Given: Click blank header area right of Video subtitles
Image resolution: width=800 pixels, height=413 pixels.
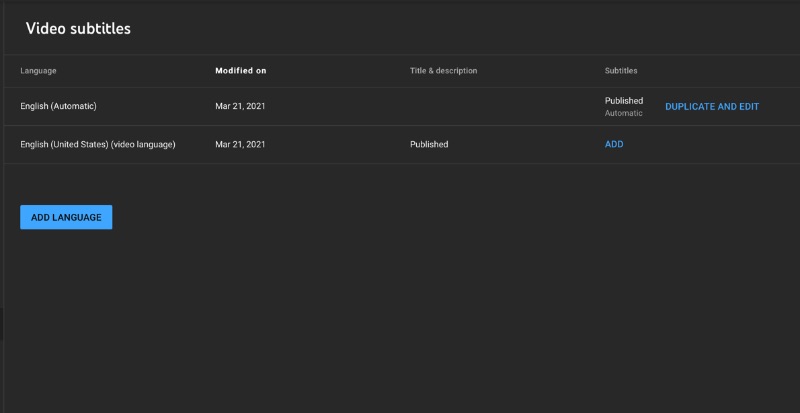Looking at the screenshot, I should 459,29.
